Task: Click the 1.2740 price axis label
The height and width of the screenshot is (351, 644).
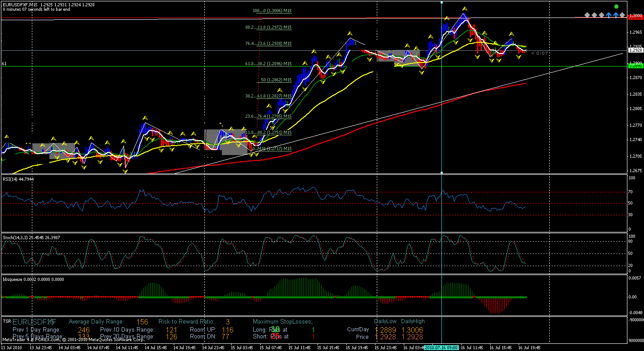Action: coord(636,140)
